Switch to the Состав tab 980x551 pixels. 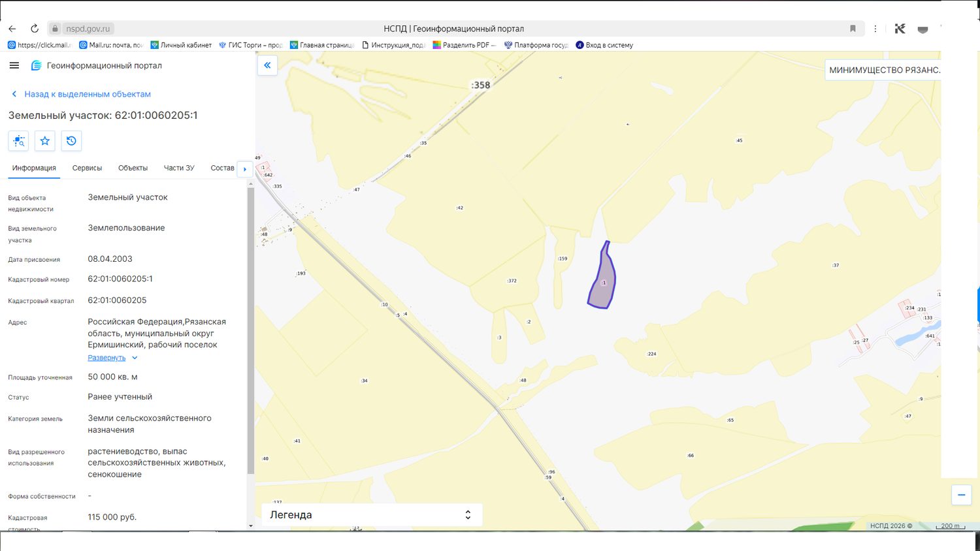point(222,168)
